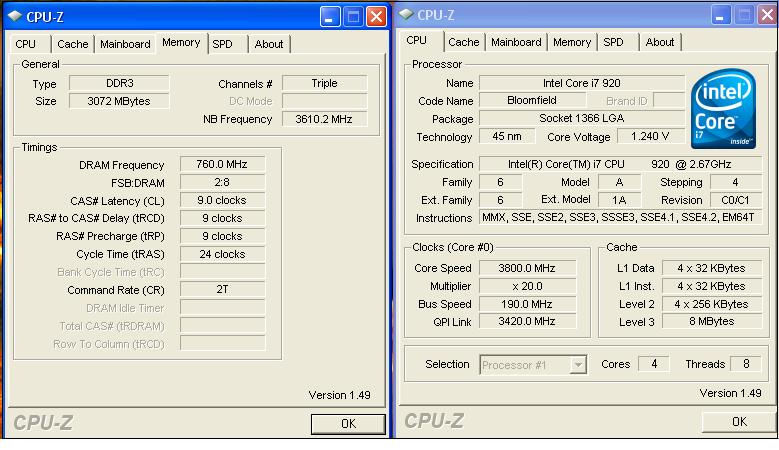The width and height of the screenshot is (779, 450).
Task: Close the right CPU-Z CPU window
Action: [x=767, y=15]
